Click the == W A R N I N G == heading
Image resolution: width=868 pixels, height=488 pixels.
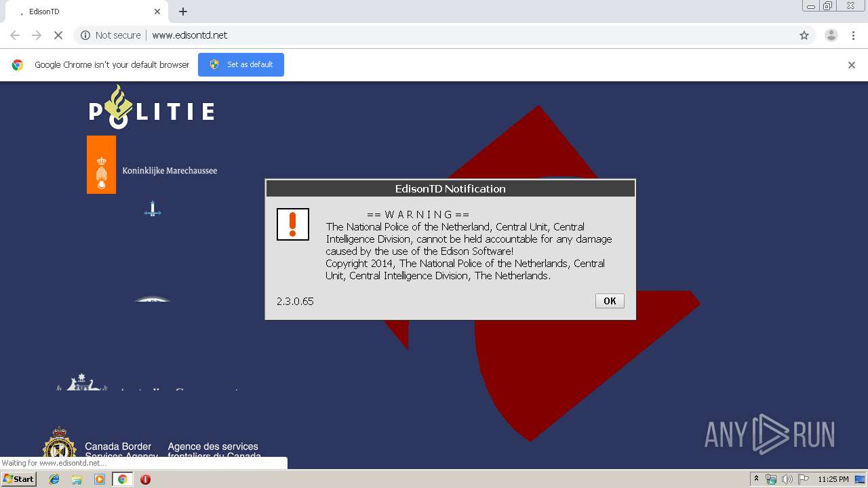click(x=418, y=215)
